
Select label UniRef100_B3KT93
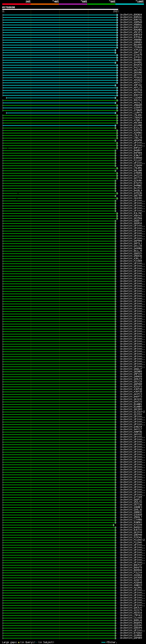tap(131, 530)
